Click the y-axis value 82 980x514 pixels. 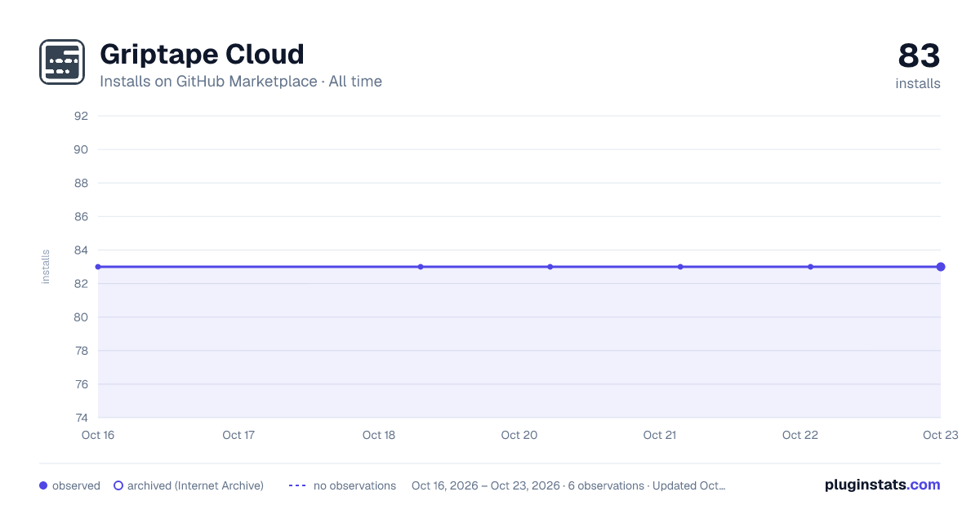point(81,283)
